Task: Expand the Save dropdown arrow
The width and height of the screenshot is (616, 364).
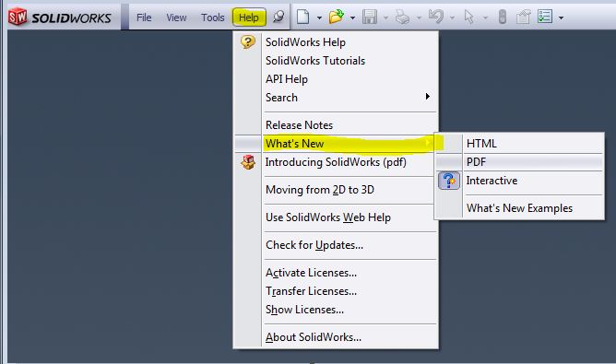Action: (385, 18)
